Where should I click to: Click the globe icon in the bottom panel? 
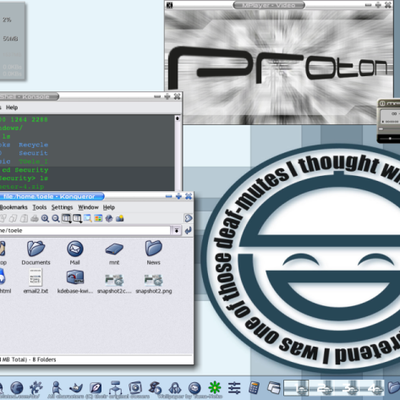pyautogui.click(x=17, y=387)
